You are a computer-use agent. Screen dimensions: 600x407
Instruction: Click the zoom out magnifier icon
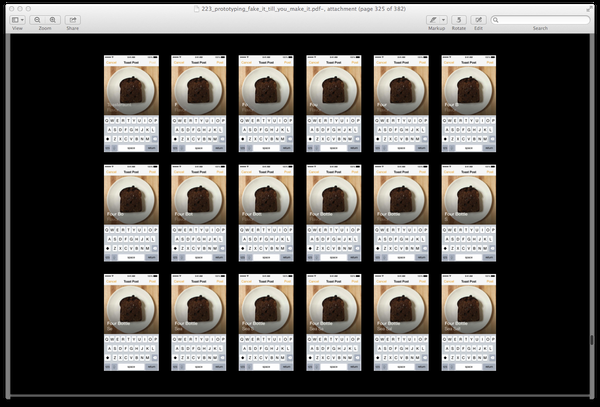(x=37, y=20)
